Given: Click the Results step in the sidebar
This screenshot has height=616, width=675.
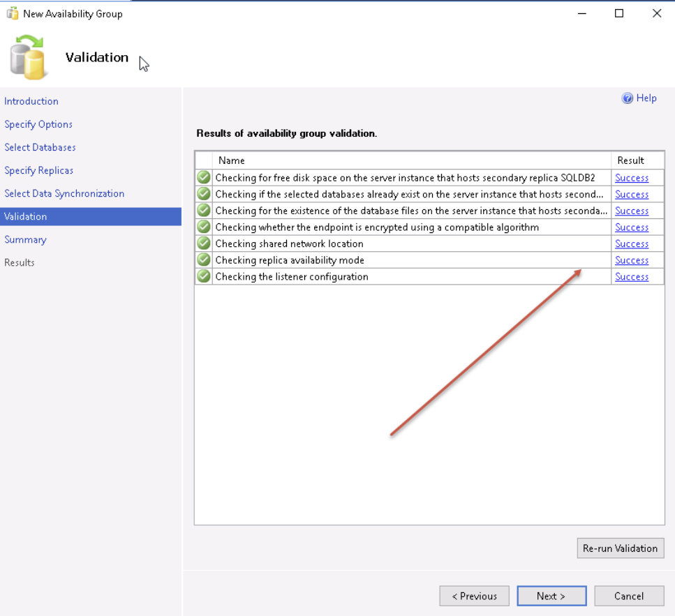Looking at the screenshot, I should click(x=20, y=262).
